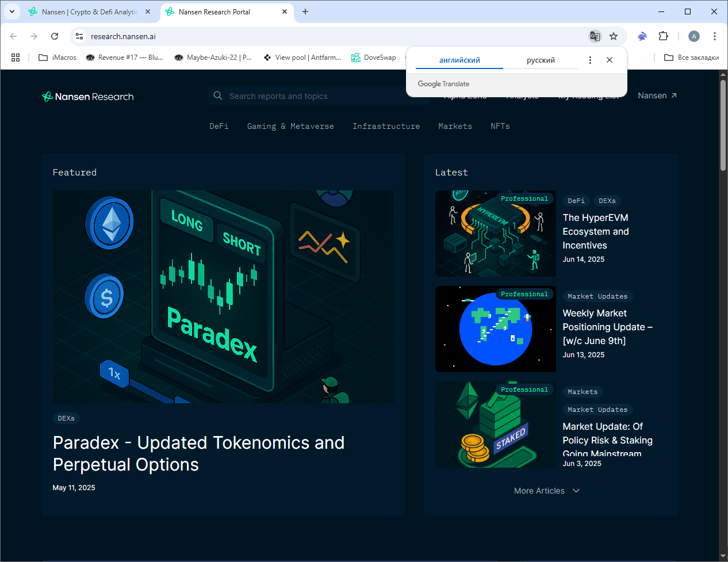The width and height of the screenshot is (728, 562).
Task: Open the Все закладки bookmarks folder
Action: pos(691,58)
